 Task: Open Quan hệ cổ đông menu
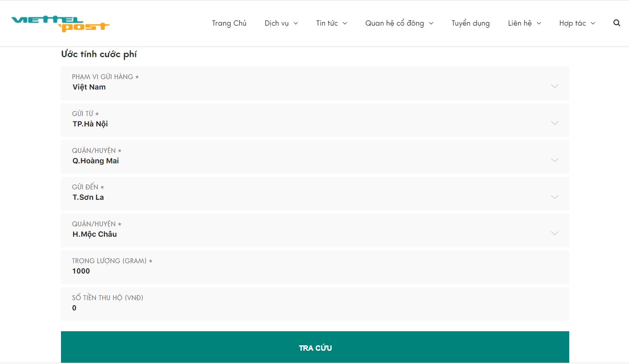399,23
